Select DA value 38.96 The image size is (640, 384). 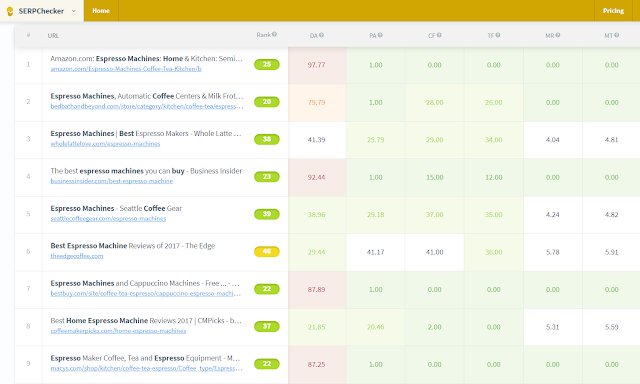click(316, 215)
